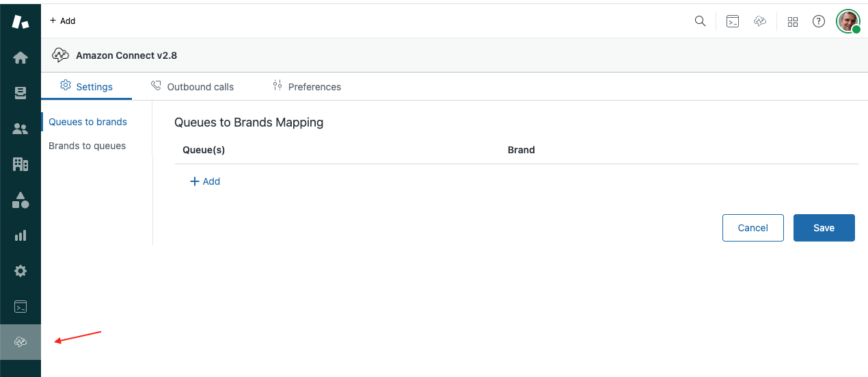Open the Customers icon in sidebar
The image size is (868, 377).
tap(21, 129)
